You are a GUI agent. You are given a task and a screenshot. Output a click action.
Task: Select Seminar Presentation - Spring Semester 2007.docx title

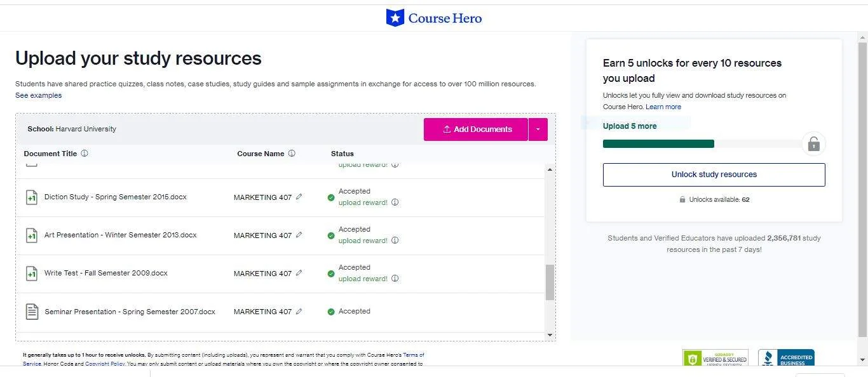pyautogui.click(x=130, y=312)
